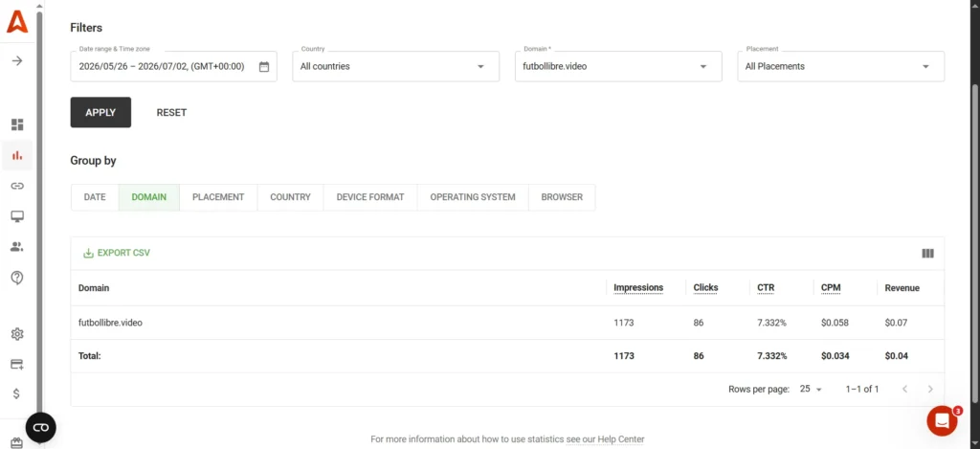The width and height of the screenshot is (980, 449).
Task: Sort by CTR column header
Action: click(766, 288)
